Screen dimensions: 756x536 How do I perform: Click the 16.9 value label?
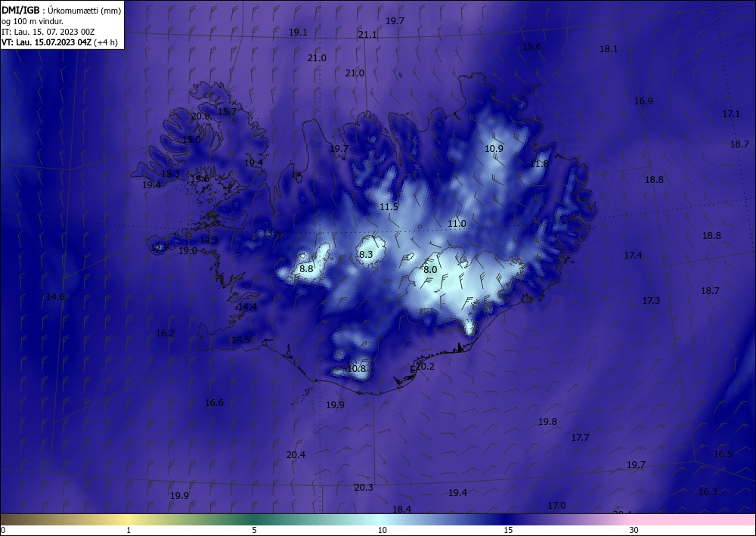(x=643, y=101)
